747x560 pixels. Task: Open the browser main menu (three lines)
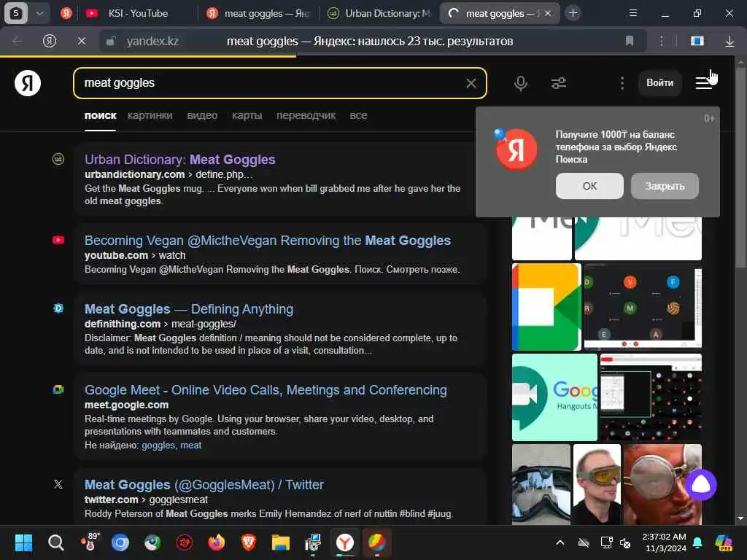click(x=632, y=13)
